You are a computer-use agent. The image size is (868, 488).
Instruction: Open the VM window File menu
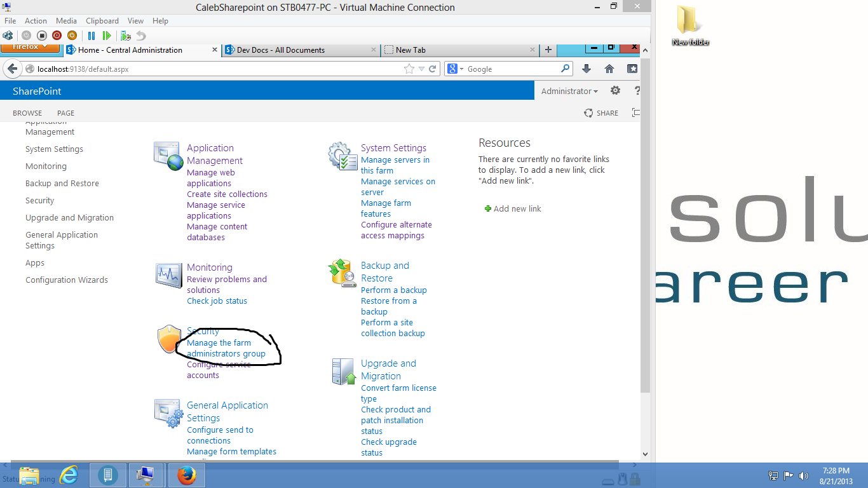click(x=10, y=20)
